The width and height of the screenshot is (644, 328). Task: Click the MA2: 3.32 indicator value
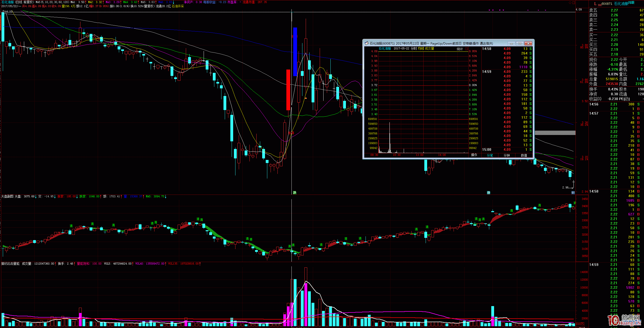(95, 2)
